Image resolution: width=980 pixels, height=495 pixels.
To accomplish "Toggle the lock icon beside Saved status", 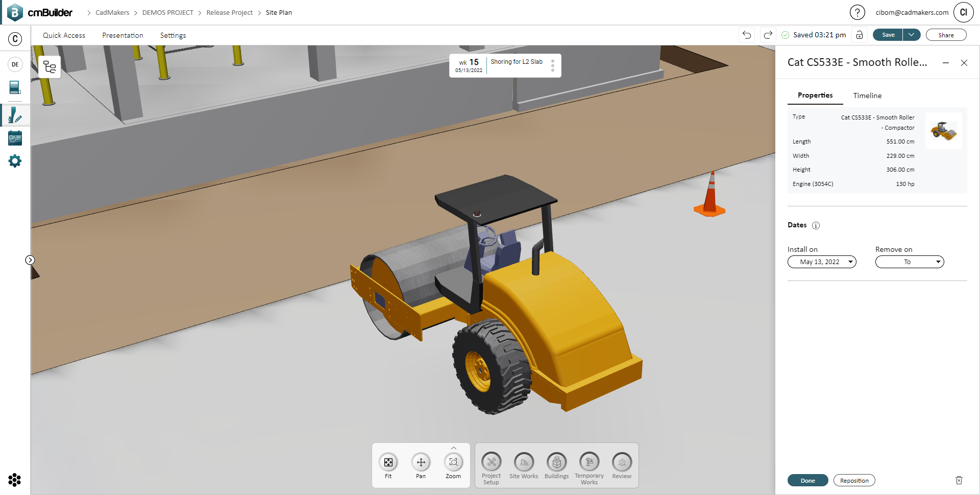I will [860, 35].
